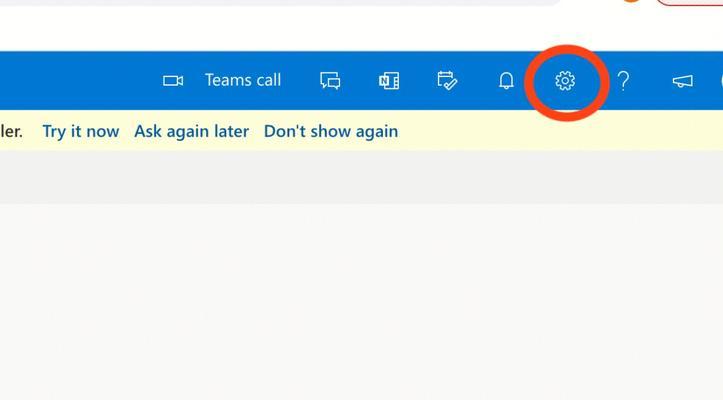Image resolution: width=723 pixels, height=400 pixels.
Task: Click the blank mail content area
Action: [x=362, y=302]
